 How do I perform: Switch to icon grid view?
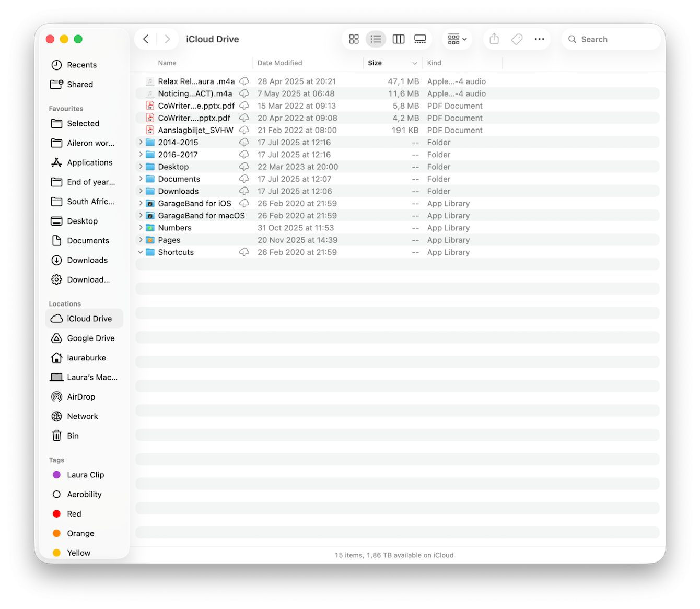tap(354, 39)
